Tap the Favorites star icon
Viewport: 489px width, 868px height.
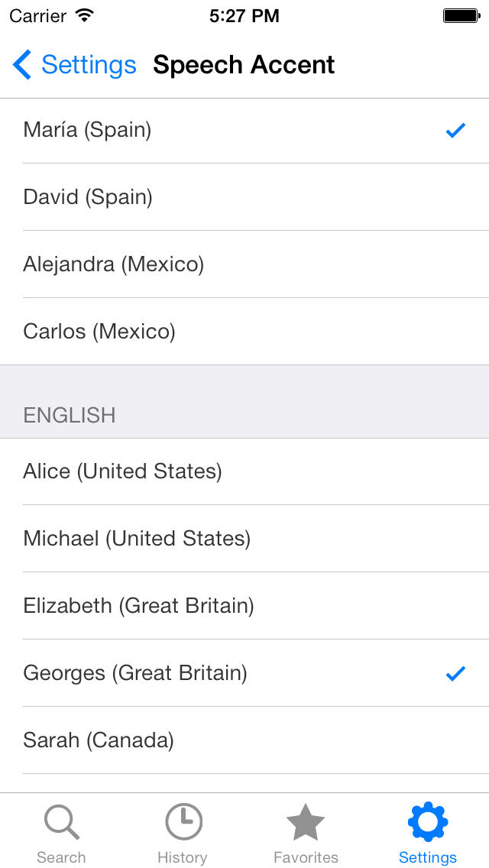pos(306,823)
